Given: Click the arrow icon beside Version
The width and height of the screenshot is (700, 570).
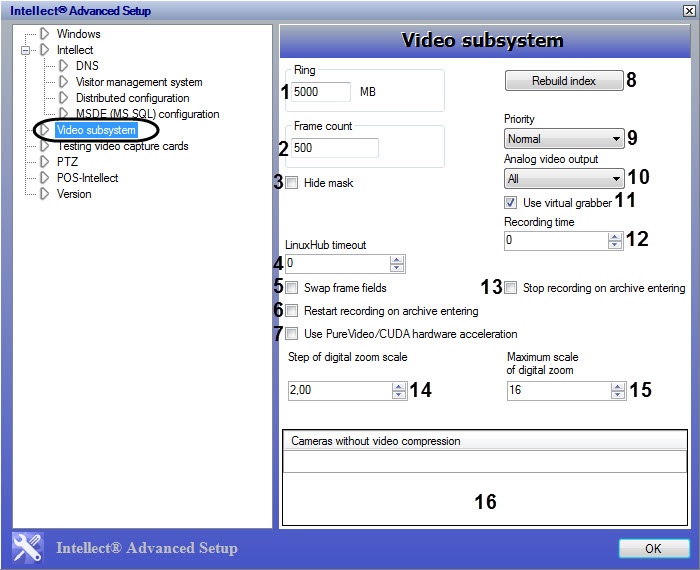Looking at the screenshot, I should (x=44, y=194).
